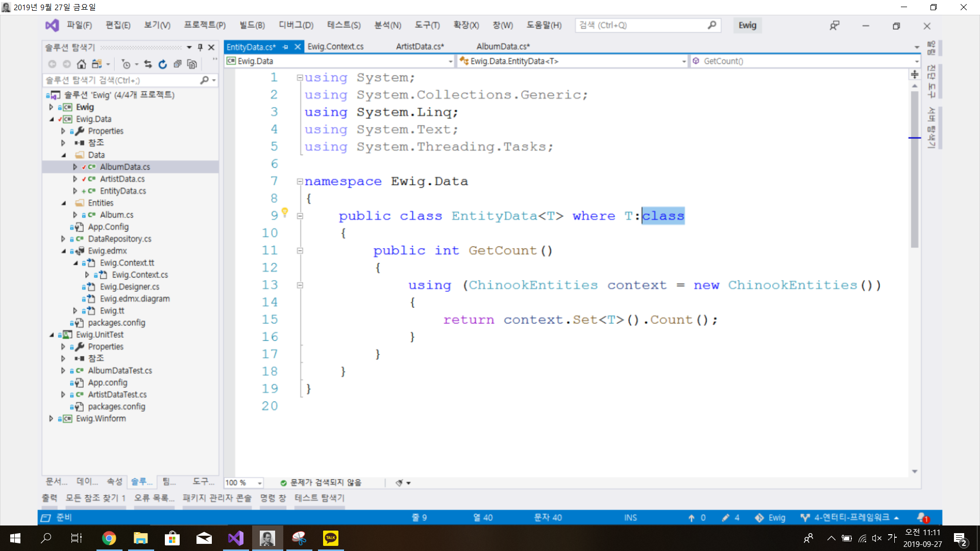Click Sync with Active Document arrows icon
This screenshot has width=980, height=551.
[148, 64]
